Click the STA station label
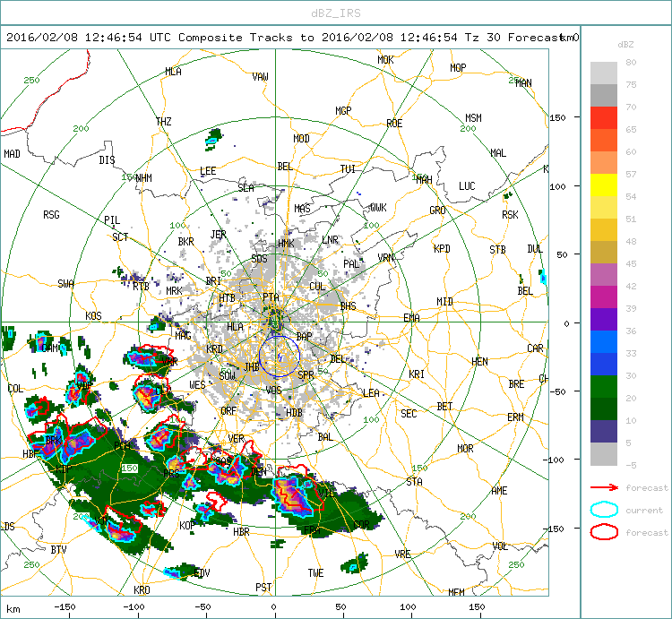 click(415, 481)
